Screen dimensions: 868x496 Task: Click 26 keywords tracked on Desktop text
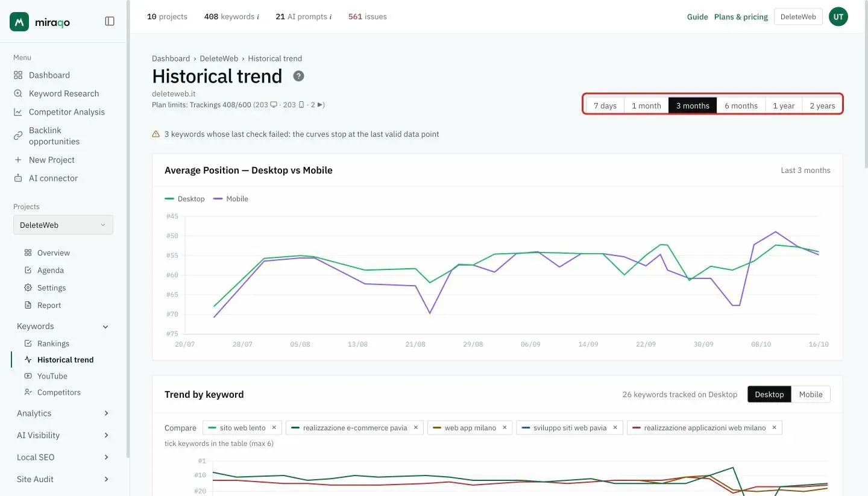tap(680, 395)
